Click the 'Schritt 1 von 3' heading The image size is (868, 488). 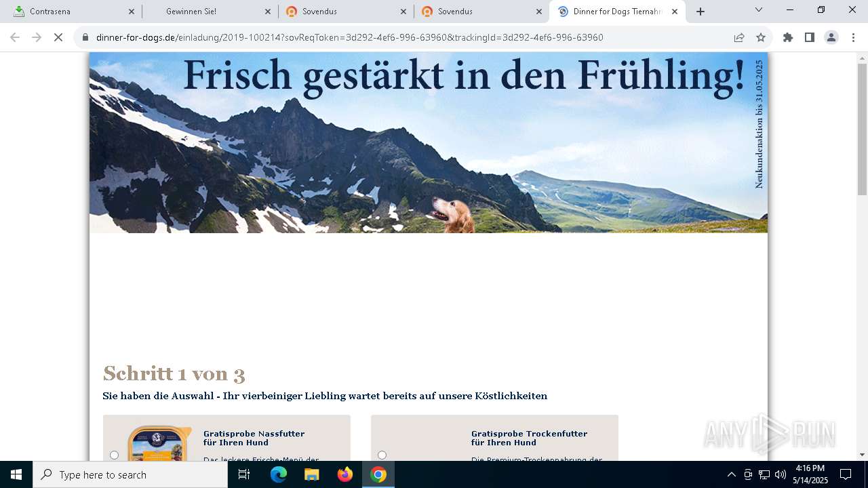point(174,373)
